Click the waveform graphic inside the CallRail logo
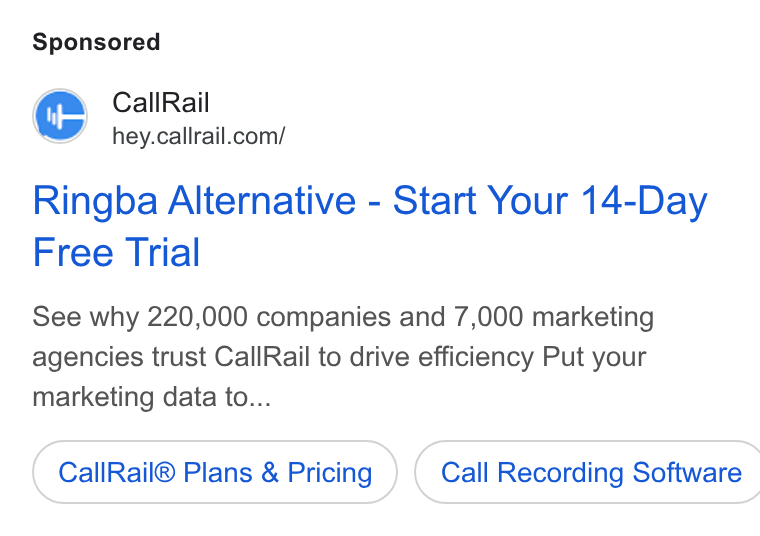 [55, 117]
